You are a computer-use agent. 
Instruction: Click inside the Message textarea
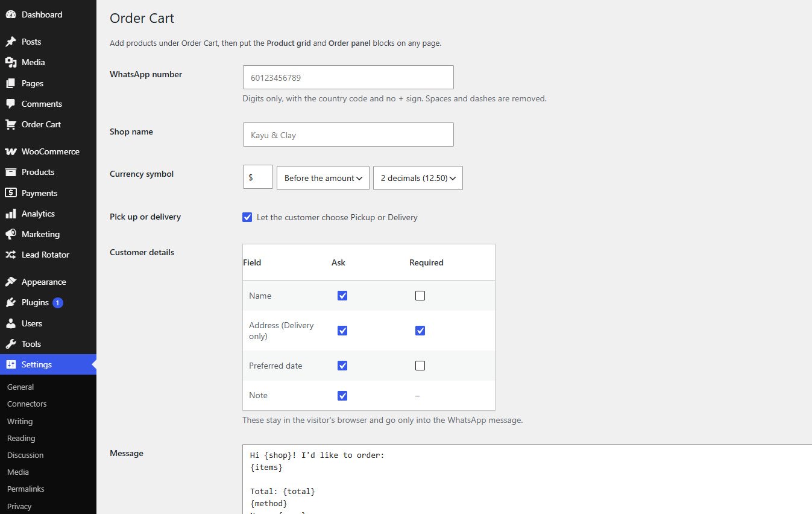(x=527, y=479)
